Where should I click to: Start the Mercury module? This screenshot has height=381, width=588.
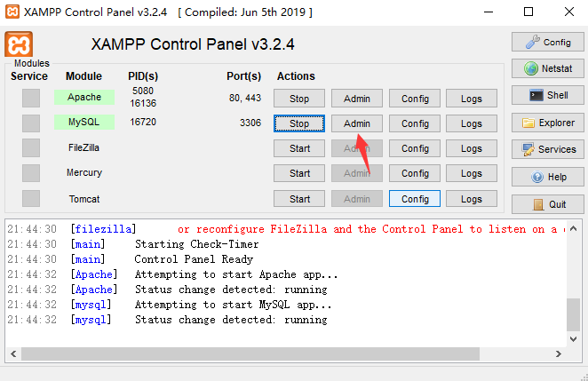click(299, 173)
